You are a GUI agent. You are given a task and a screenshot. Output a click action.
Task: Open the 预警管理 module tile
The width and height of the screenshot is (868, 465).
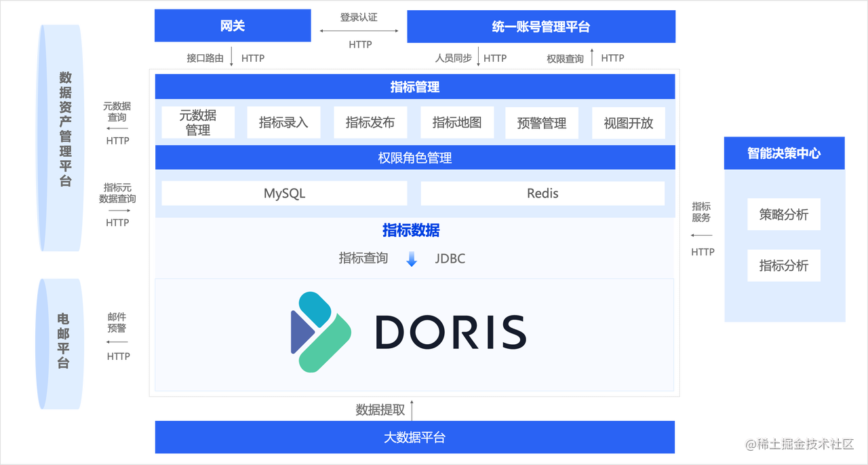click(x=542, y=122)
